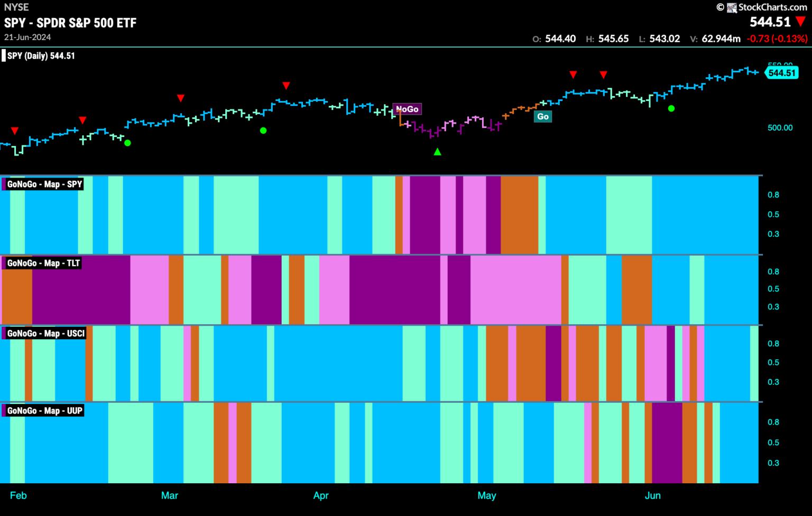Click the green circle in early June

[671, 108]
